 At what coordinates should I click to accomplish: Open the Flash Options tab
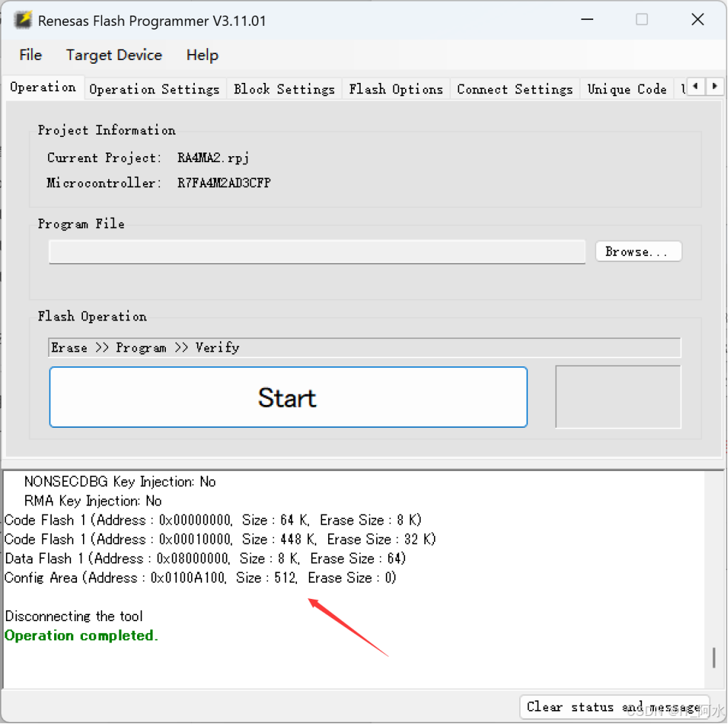coord(395,89)
